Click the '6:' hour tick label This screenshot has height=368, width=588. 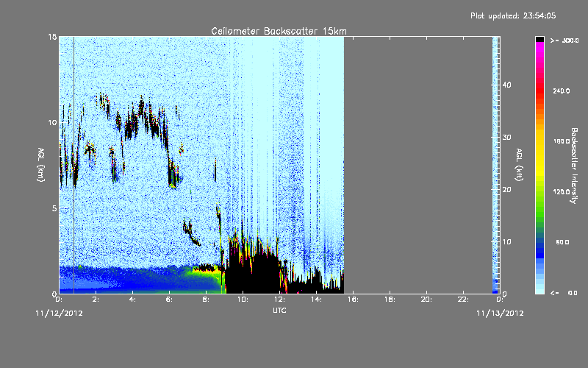(x=170, y=300)
